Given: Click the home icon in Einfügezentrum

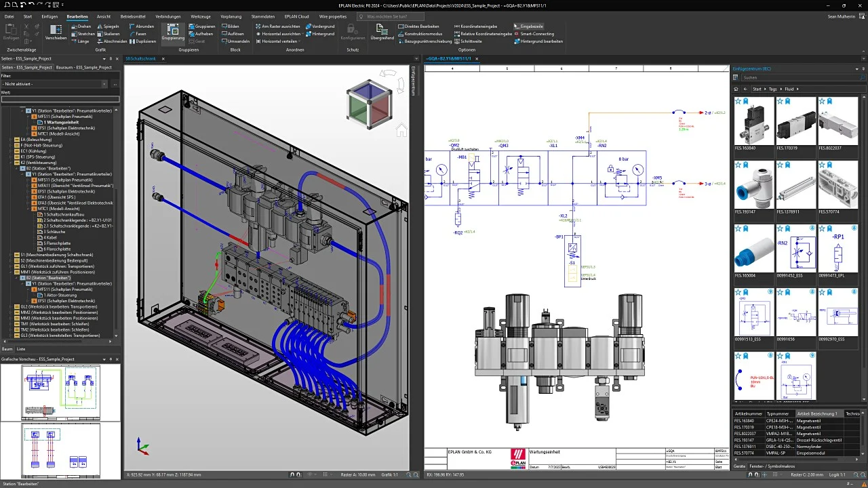Looking at the screenshot, I should [736, 89].
